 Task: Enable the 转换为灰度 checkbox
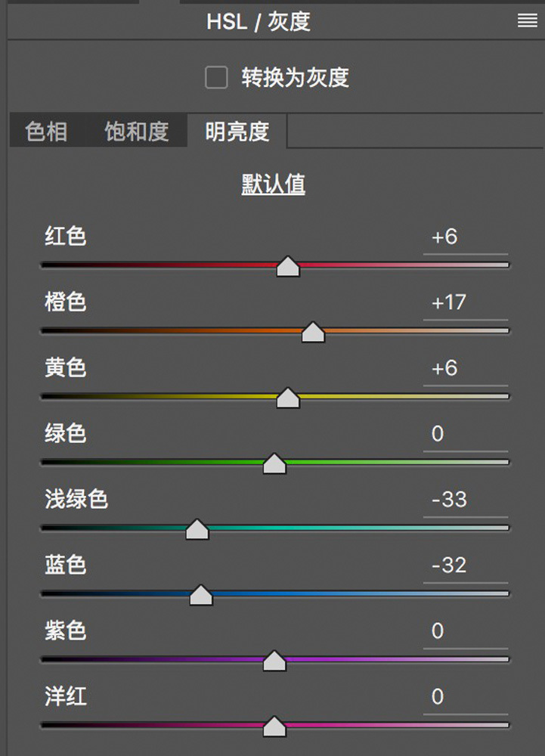(x=217, y=78)
